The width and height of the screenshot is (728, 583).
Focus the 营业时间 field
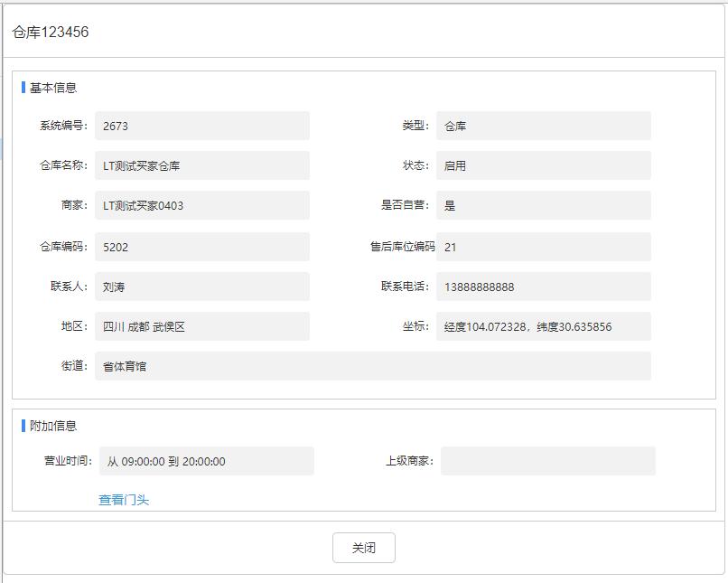tap(206, 461)
